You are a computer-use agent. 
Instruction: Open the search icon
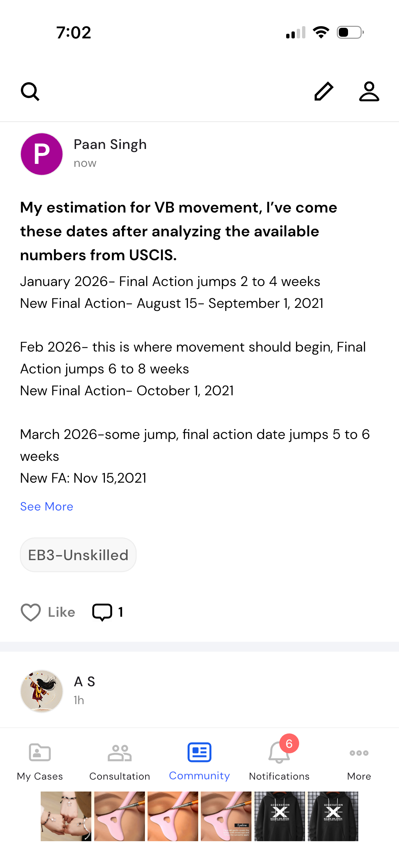click(30, 91)
